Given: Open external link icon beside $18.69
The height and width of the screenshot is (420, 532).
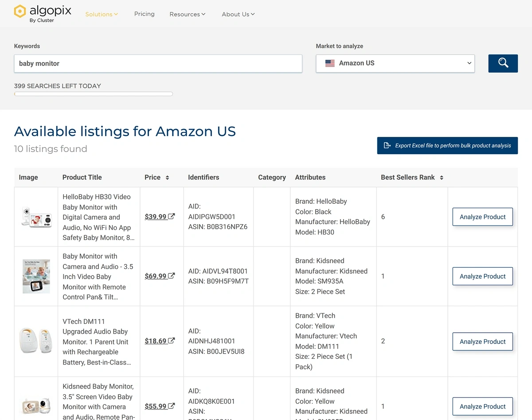Looking at the screenshot, I should (x=172, y=341).
